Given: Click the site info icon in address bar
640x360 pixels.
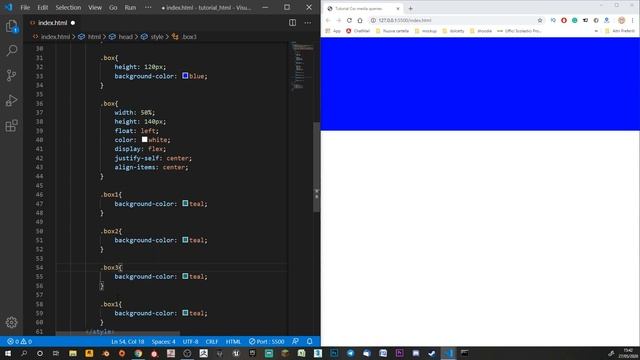Looking at the screenshot, I should tap(373, 20).
